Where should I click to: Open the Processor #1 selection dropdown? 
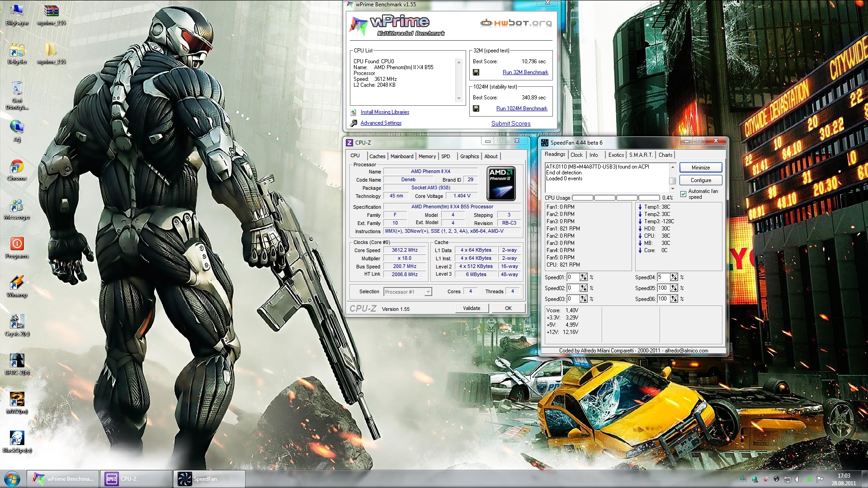click(x=428, y=292)
